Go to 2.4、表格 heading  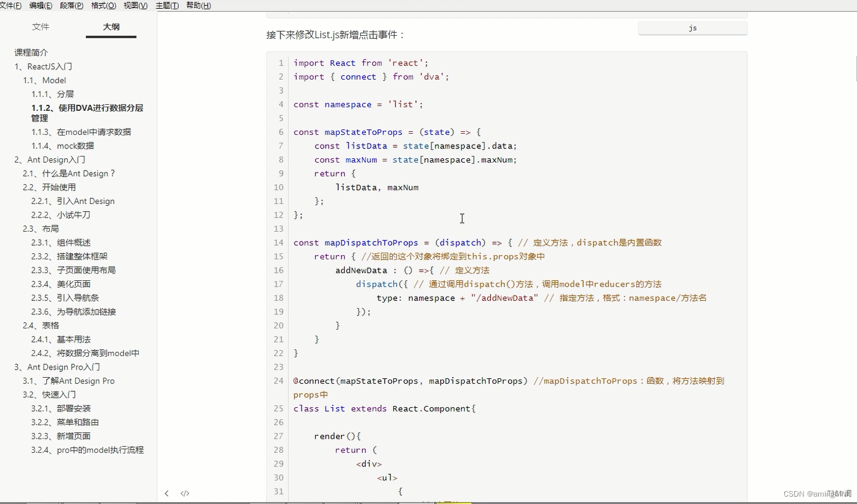tap(41, 325)
